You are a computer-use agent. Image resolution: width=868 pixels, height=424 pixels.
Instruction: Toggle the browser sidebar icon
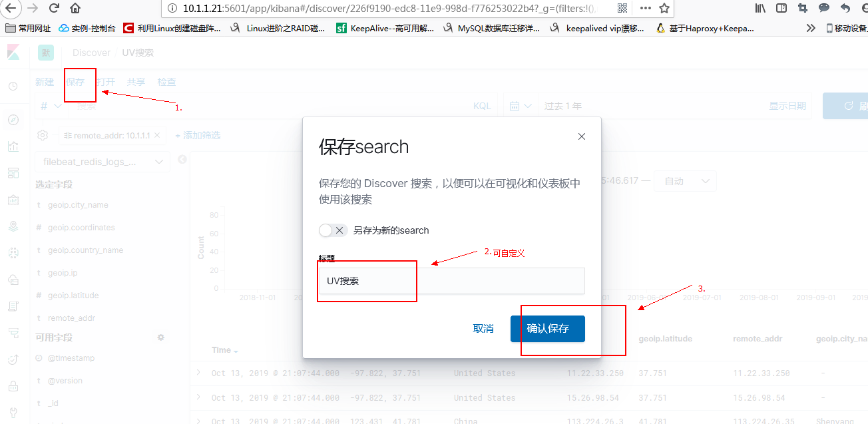pyautogui.click(x=782, y=9)
